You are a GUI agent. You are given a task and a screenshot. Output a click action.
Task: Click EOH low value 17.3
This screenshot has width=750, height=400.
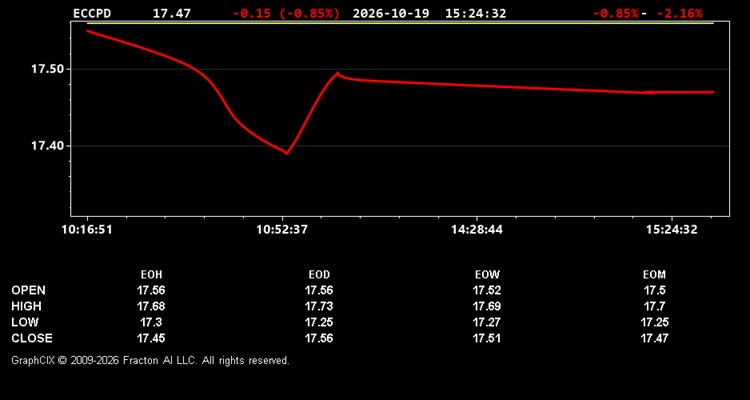[151, 322]
